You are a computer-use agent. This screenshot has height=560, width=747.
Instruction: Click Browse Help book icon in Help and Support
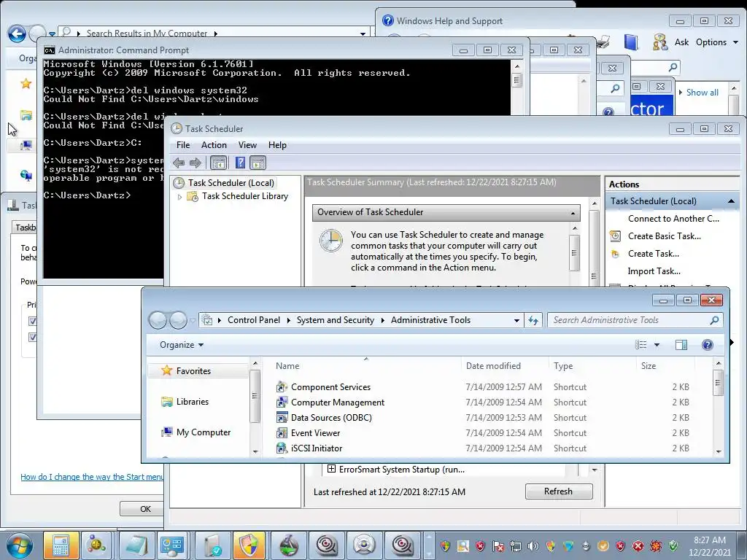pos(631,42)
